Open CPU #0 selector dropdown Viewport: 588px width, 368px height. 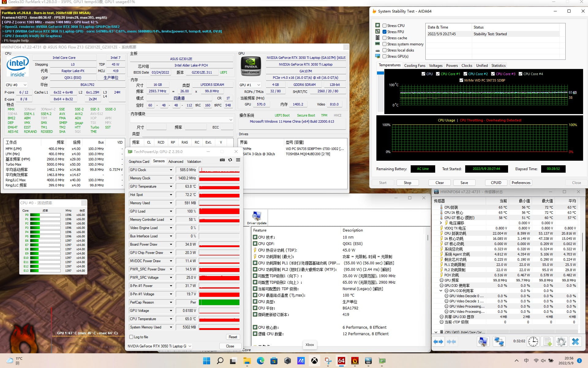16,85
